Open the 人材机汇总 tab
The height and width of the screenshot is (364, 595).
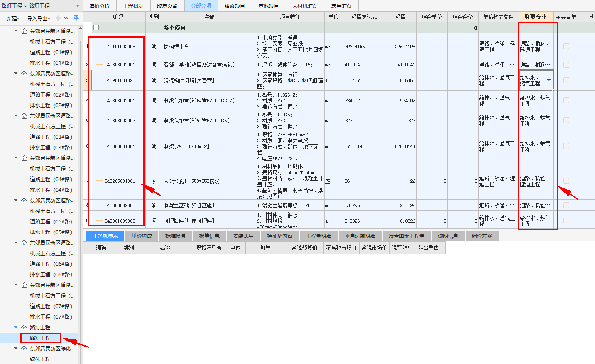[305, 6]
